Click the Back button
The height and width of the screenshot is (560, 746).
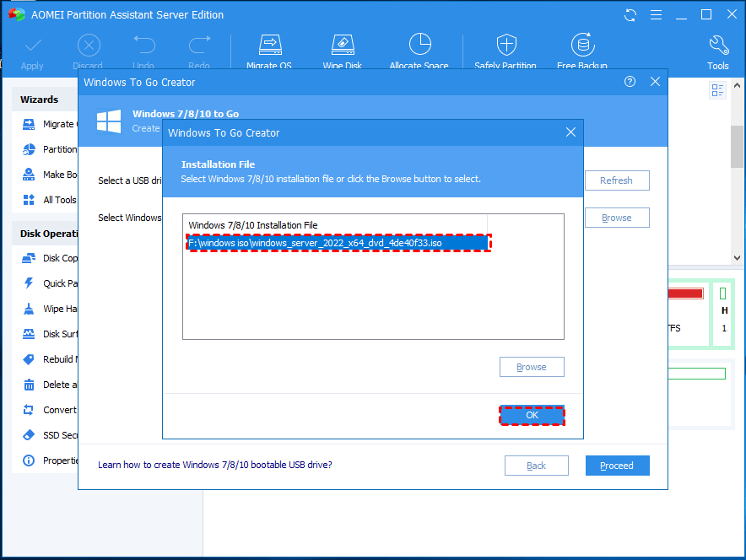coord(536,466)
